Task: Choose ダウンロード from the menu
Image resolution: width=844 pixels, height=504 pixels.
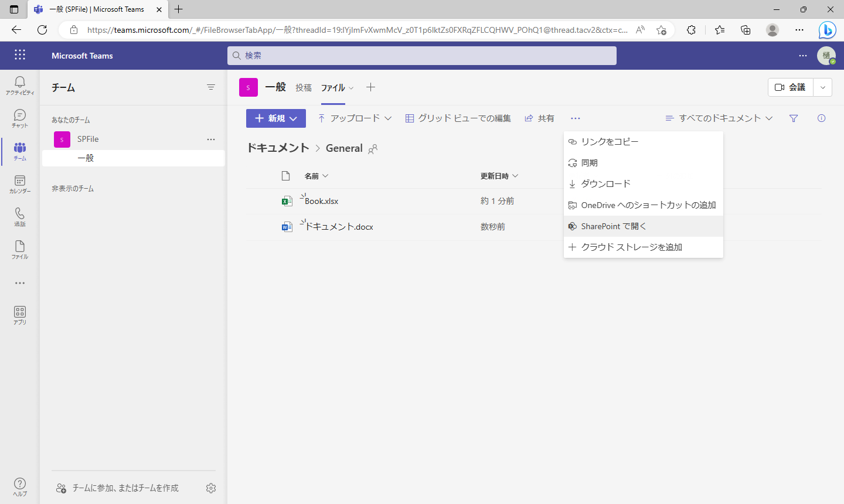Action: (644, 184)
